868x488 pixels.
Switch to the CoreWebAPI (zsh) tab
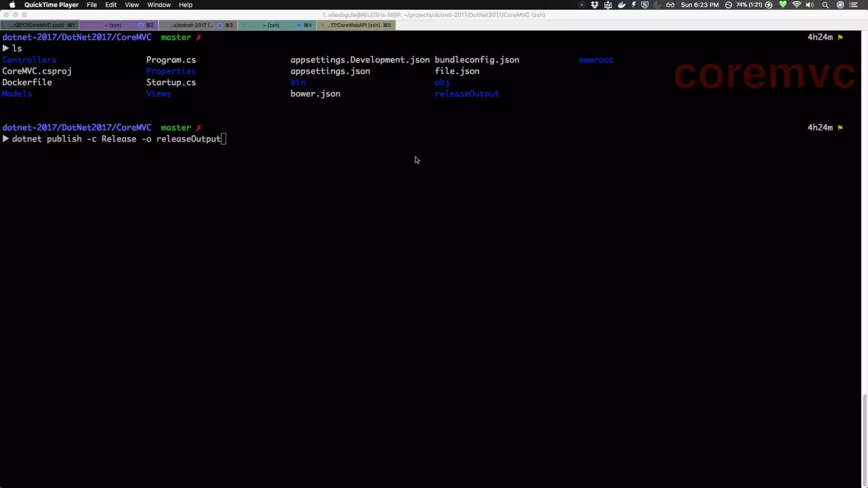(x=358, y=25)
